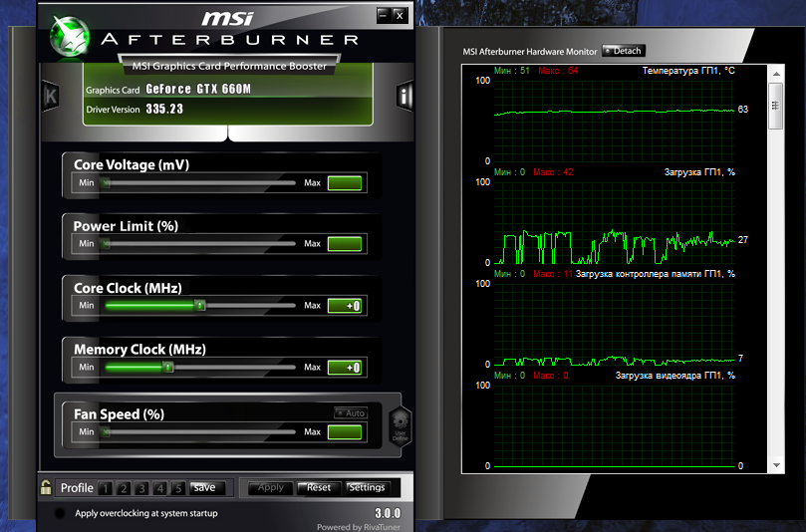Toggle the fan speed Auto mode
The height and width of the screenshot is (532, 806).
tap(351, 412)
